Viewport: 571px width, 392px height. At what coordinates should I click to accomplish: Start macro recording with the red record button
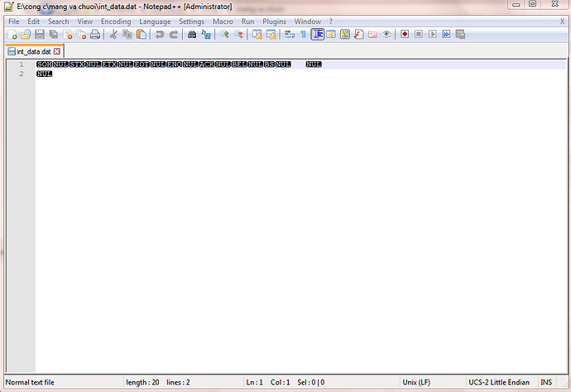pyautogui.click(x=405, y=35)
